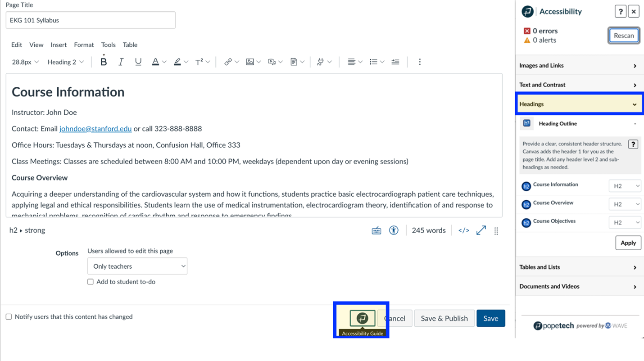Click the Course Overview bold heading in editor

pos(40,178)
